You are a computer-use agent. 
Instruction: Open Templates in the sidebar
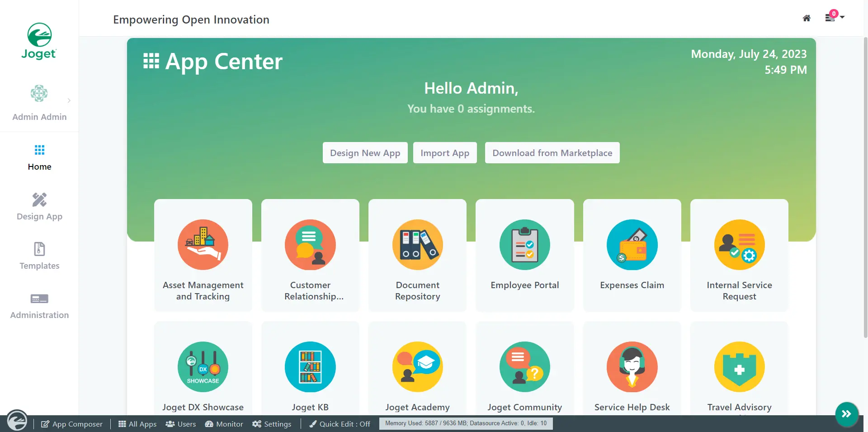pyautogui.click(x=39, y=256)
